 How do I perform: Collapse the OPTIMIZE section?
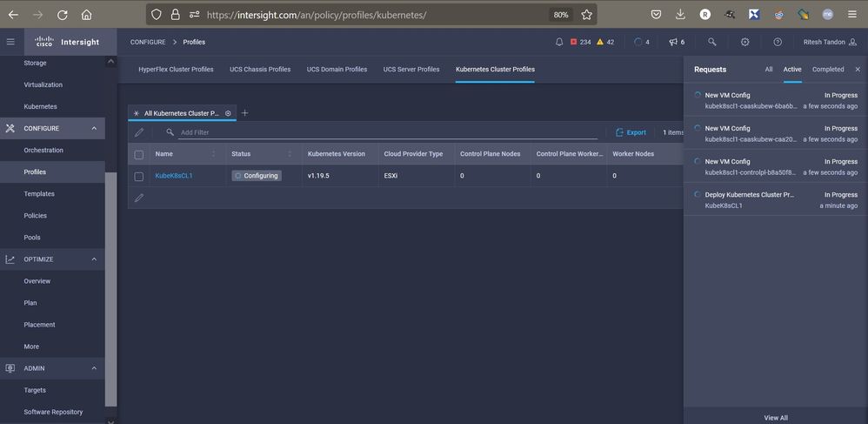tap(94, 259)
